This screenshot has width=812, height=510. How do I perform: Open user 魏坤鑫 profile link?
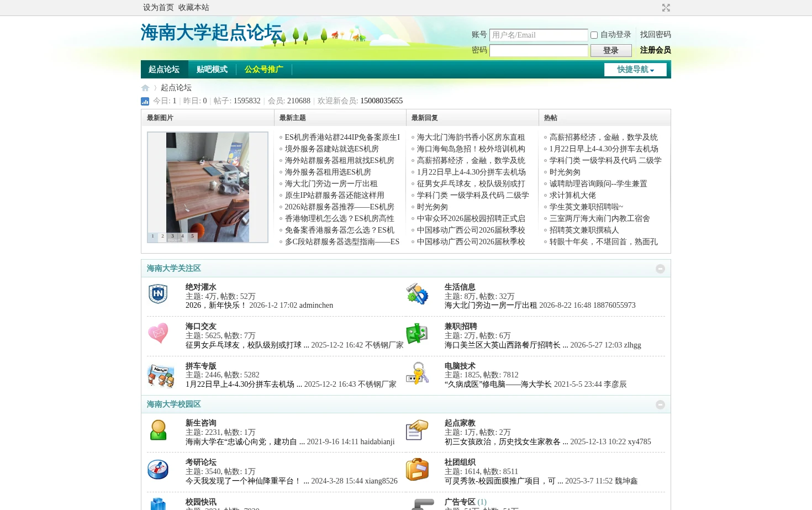626,481
